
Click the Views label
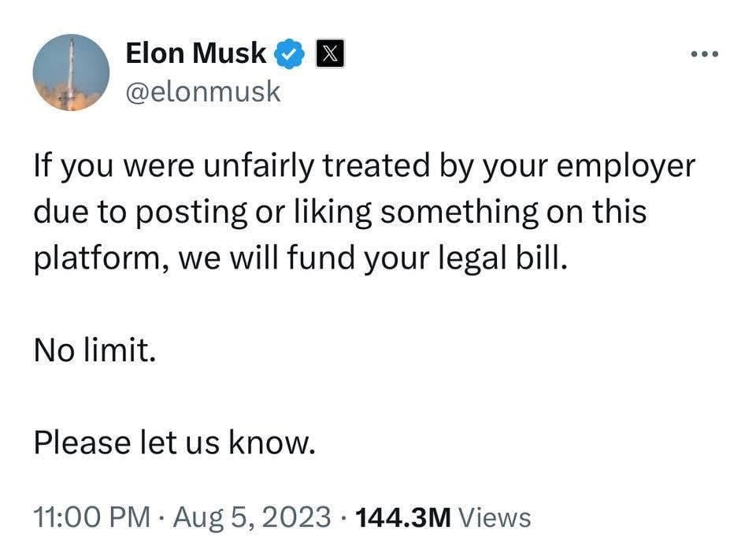495,517
